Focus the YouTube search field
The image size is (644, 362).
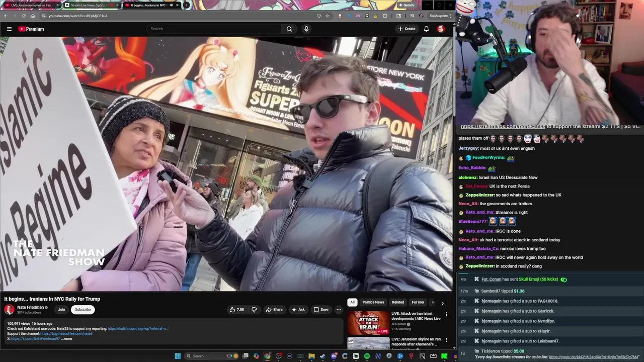tap(214, 29)
